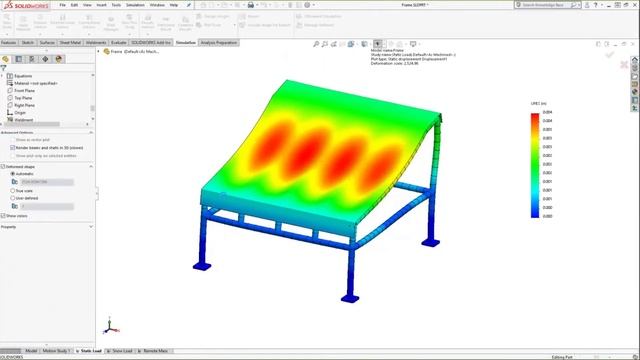640x360 pixels.
Task: Toggle the Deformed shape checkbox
Action: click(3, 167)
